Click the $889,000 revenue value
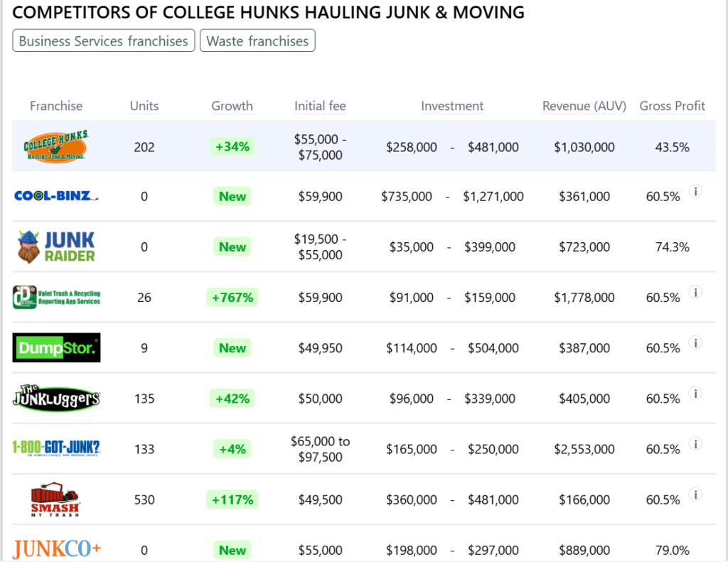 [584, 550]
